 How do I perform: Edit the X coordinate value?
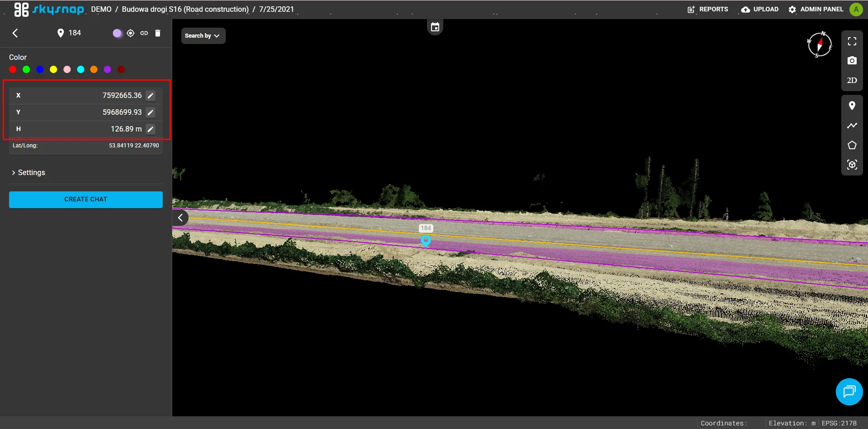pos(150,96)
